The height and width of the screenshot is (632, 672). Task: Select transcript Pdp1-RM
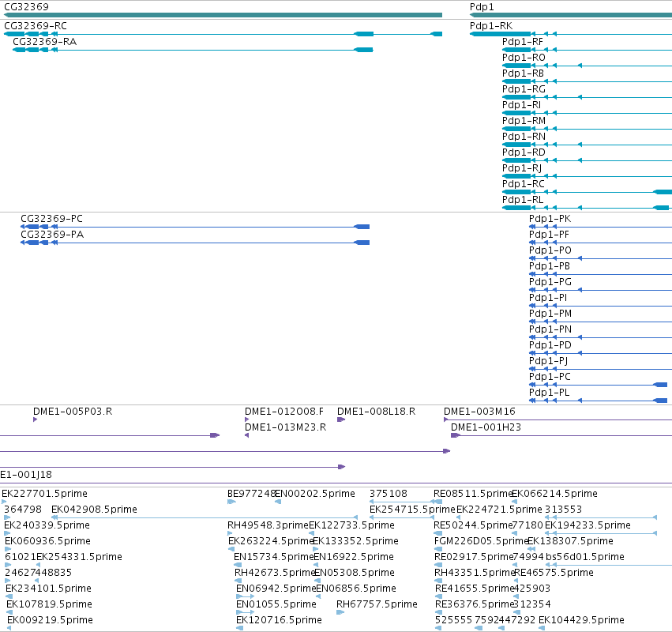524,121
